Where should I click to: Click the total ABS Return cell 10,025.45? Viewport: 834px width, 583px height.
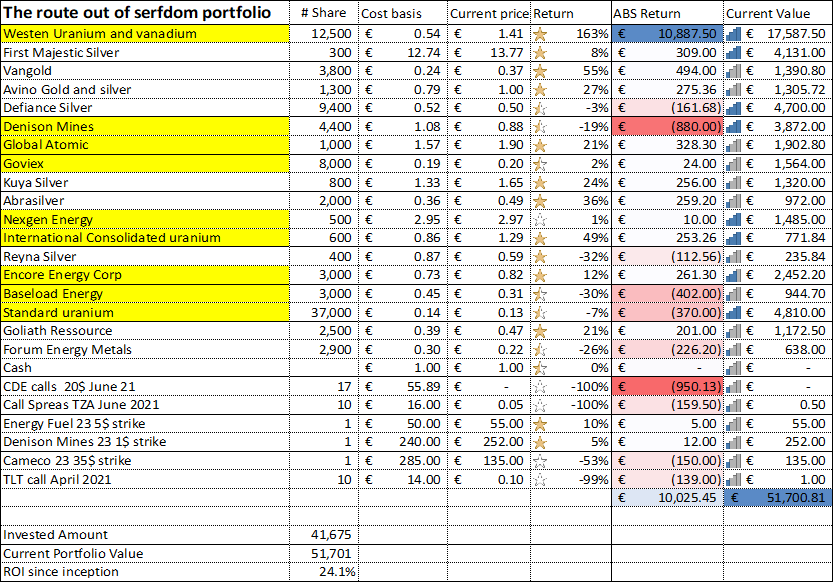pos(668,498)
